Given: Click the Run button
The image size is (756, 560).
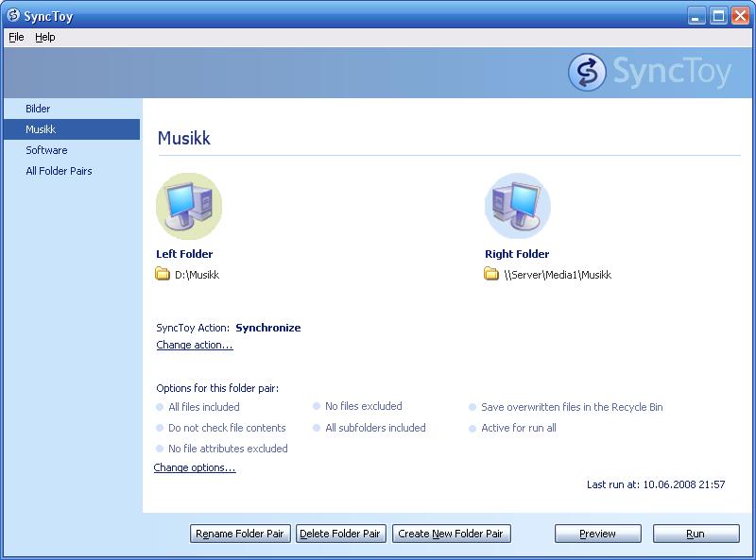Looking at the screenshot, I should (696, 534).
